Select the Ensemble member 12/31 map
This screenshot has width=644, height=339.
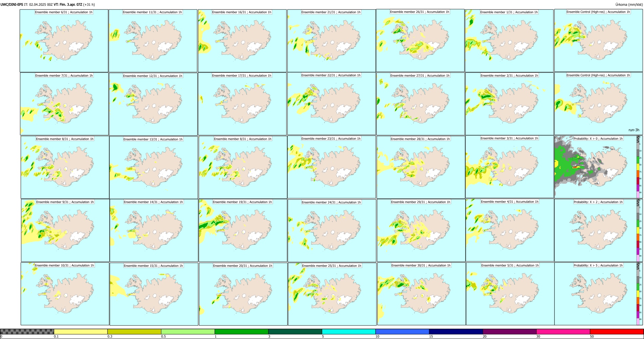click(153, 104)
